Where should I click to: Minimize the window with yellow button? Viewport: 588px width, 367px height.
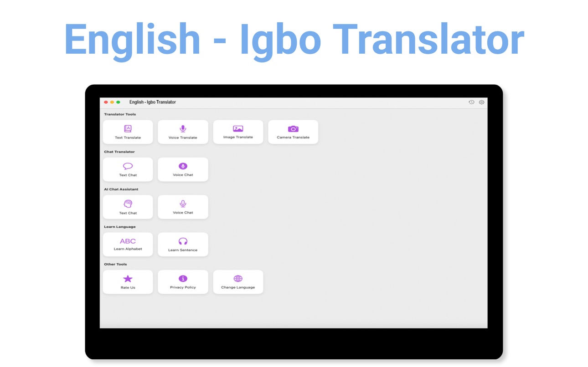pyautogui.click(x=112, y=102)
